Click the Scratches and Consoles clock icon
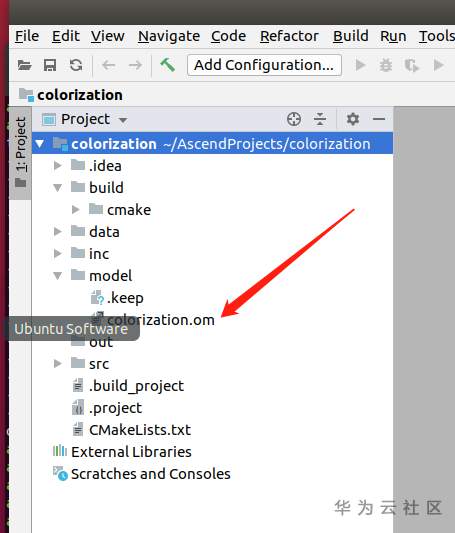 tap(60, 474)
